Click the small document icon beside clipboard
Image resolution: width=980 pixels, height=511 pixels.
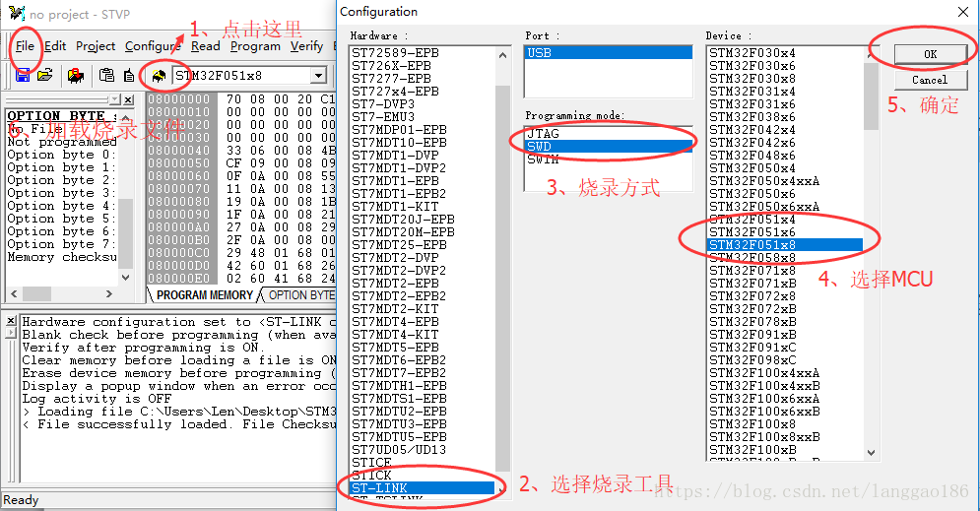tap(129, 76)
